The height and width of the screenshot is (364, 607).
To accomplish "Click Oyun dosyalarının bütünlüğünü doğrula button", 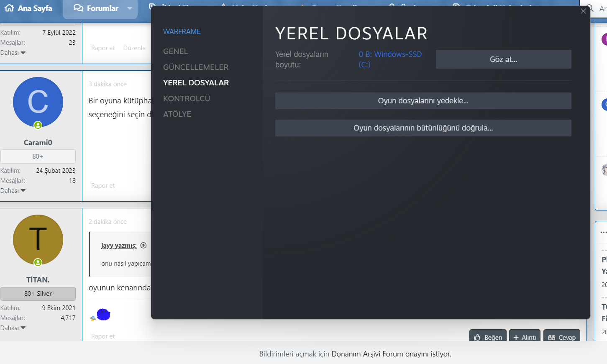I will point(423,128).
